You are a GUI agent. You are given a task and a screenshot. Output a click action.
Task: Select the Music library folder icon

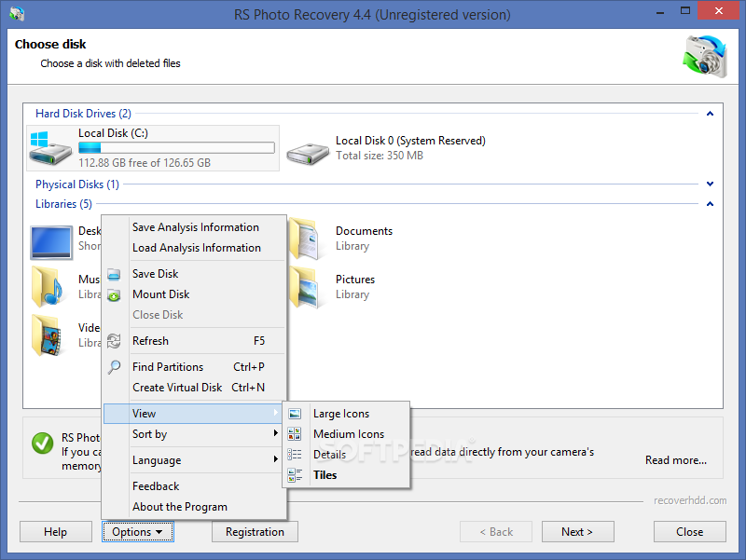[x=48, y=286]
